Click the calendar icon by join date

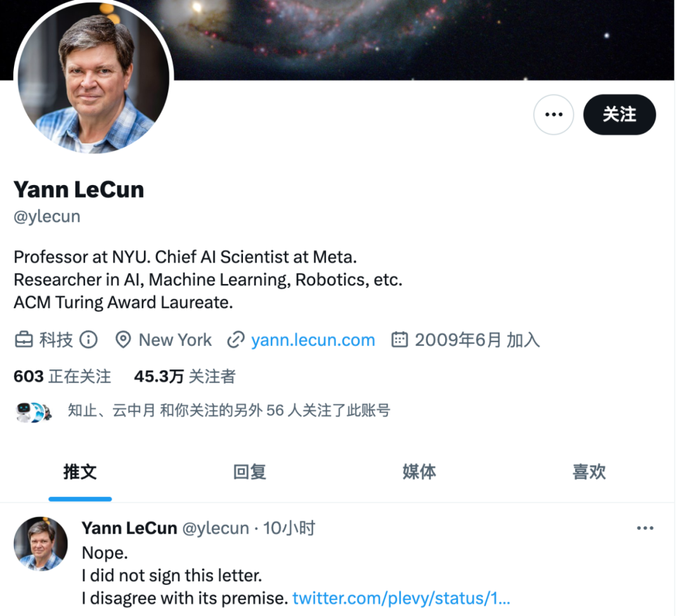click(x=400, y=339)
